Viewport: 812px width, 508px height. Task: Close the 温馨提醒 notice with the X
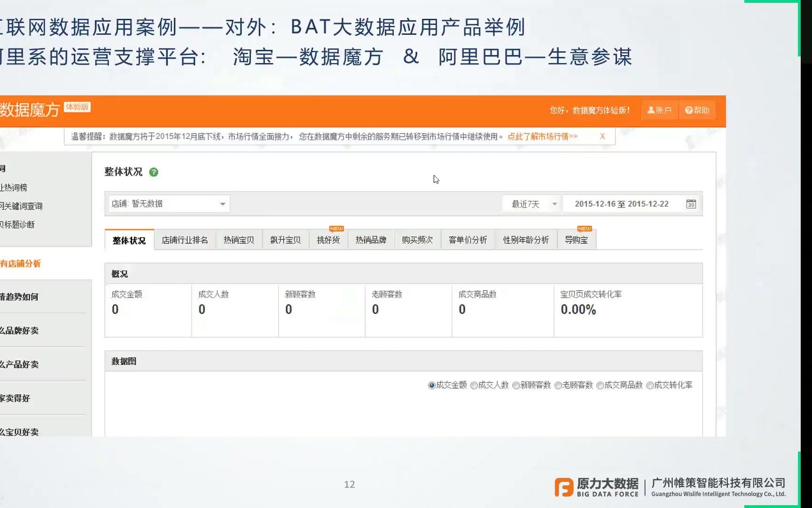click(x=602, y=136)
